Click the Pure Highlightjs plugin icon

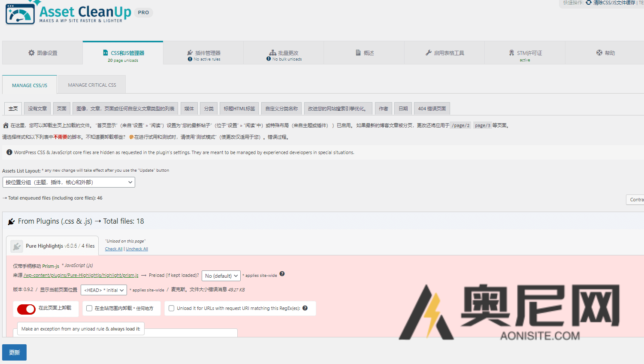[17, 246]
